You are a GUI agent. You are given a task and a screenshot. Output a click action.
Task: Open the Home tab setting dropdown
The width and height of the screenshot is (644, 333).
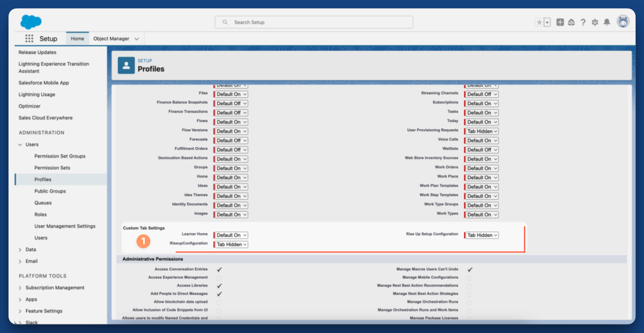click(231, 177)
